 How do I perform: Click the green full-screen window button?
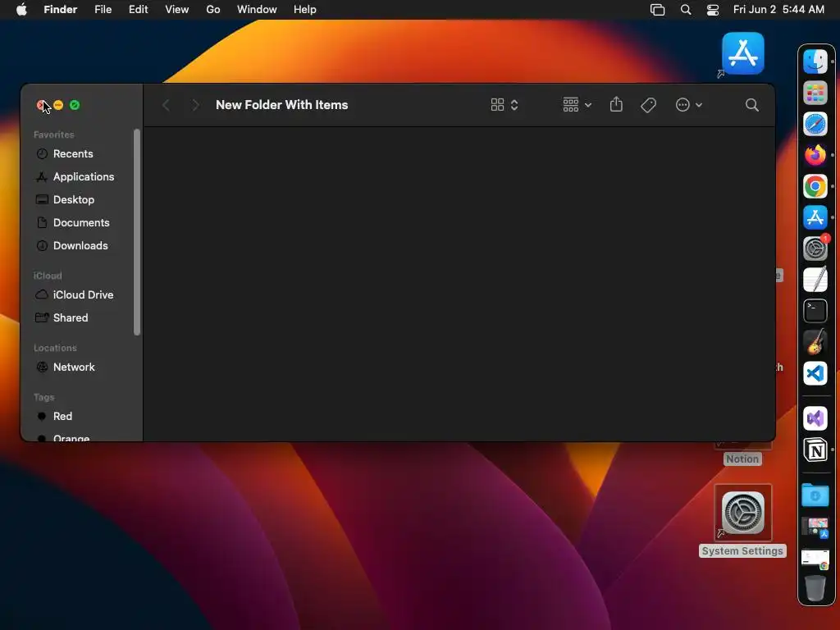click(x=75, y=105)
